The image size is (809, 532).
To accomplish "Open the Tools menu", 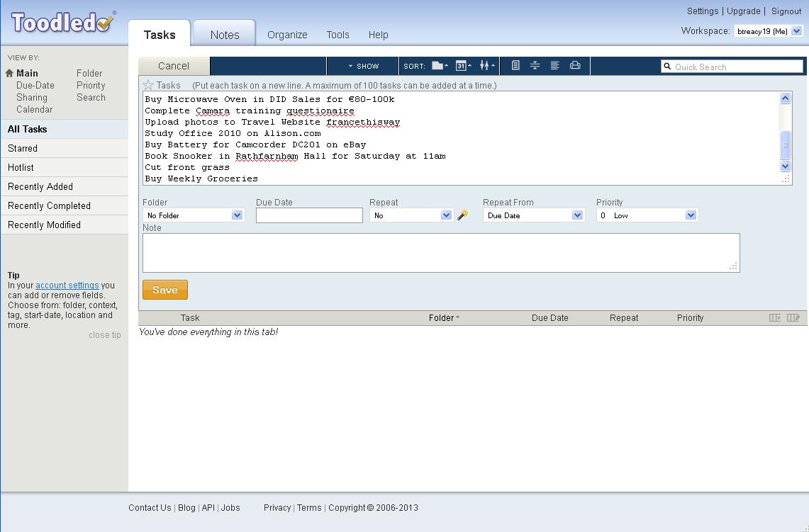I will [x=338, y=35].
